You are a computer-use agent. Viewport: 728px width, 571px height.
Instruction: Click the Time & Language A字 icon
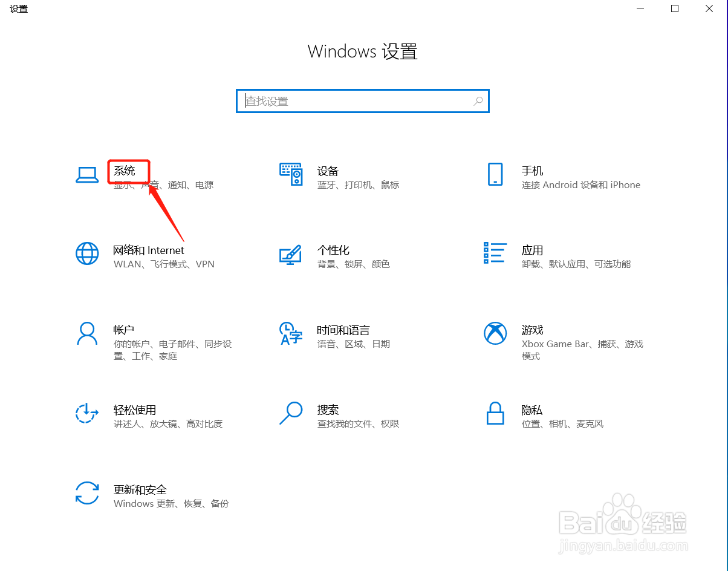[x=291, y=334]
